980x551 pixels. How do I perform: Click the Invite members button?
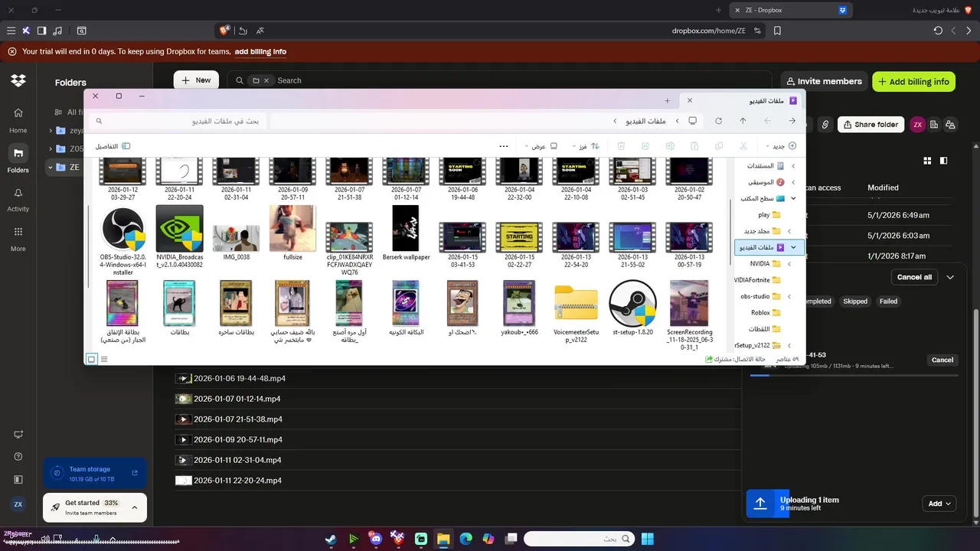tap(823, 81)
